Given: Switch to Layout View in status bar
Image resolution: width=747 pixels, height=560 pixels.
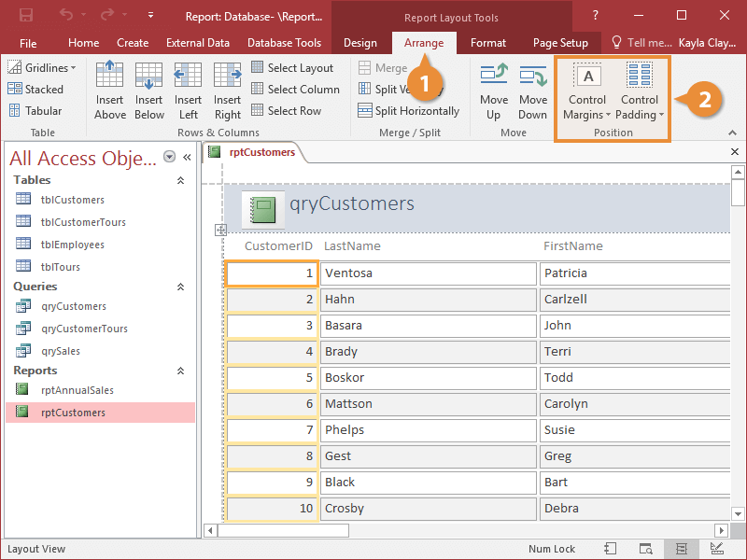Looking at the screenshot, I should click(x=682, y=549).
